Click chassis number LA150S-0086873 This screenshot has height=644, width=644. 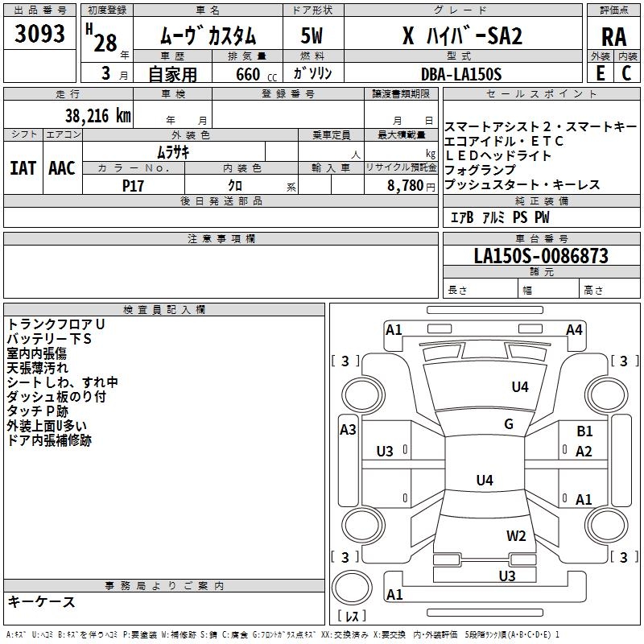point(541,257)
